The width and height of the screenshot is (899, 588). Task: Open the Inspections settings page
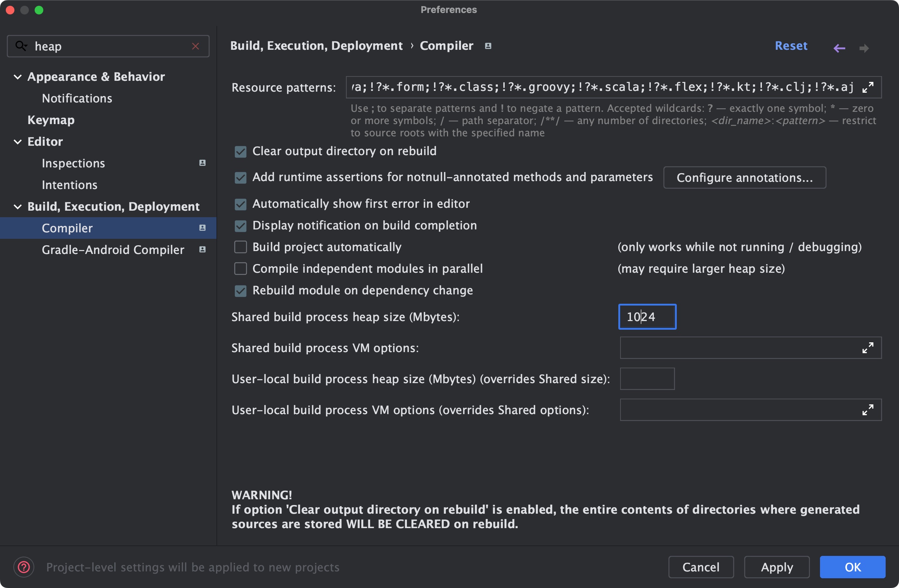pyautogui.click(x=73, y=163)
